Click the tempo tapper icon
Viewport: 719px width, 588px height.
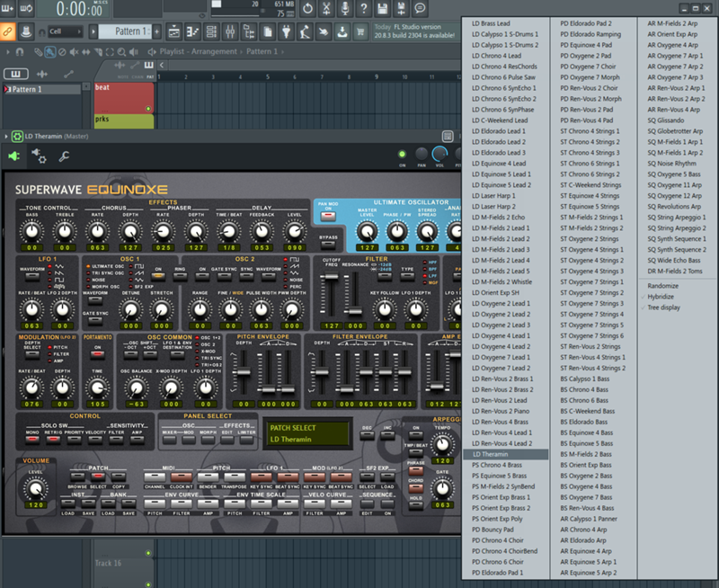[305, 31]
